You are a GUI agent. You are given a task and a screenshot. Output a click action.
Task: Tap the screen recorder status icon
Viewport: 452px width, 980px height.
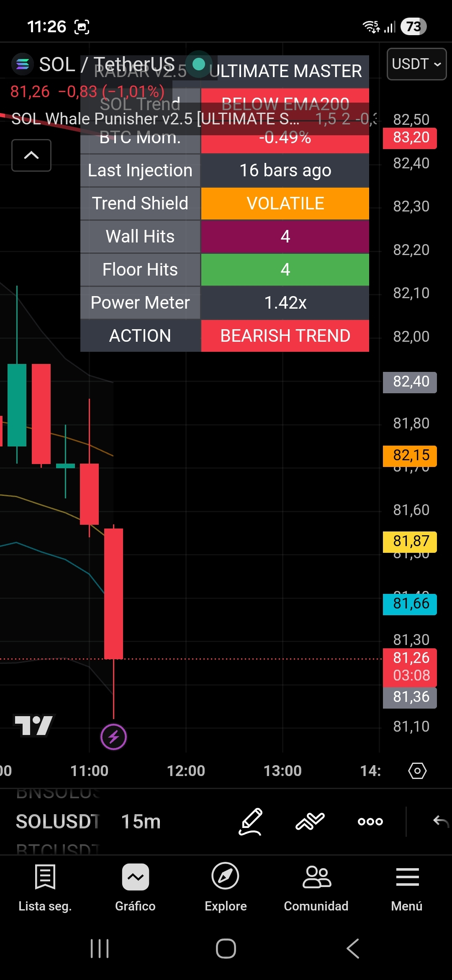[x=82, y=27]
